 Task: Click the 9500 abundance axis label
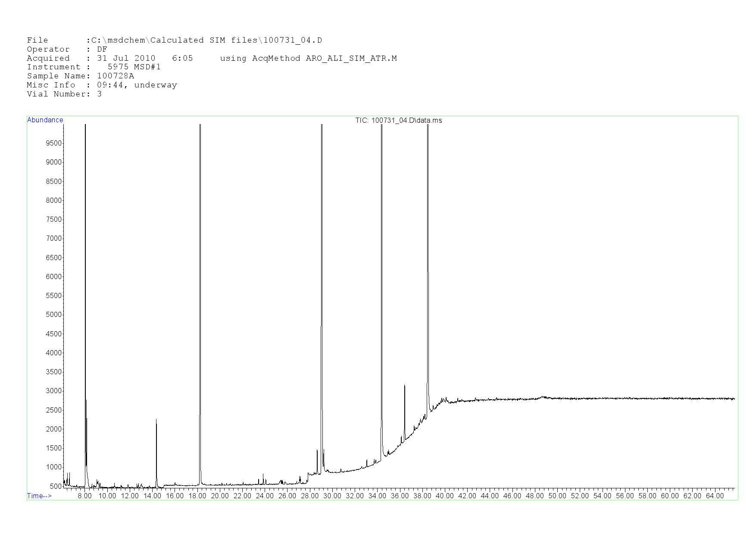pyautogui.click(x=54, y=143)
